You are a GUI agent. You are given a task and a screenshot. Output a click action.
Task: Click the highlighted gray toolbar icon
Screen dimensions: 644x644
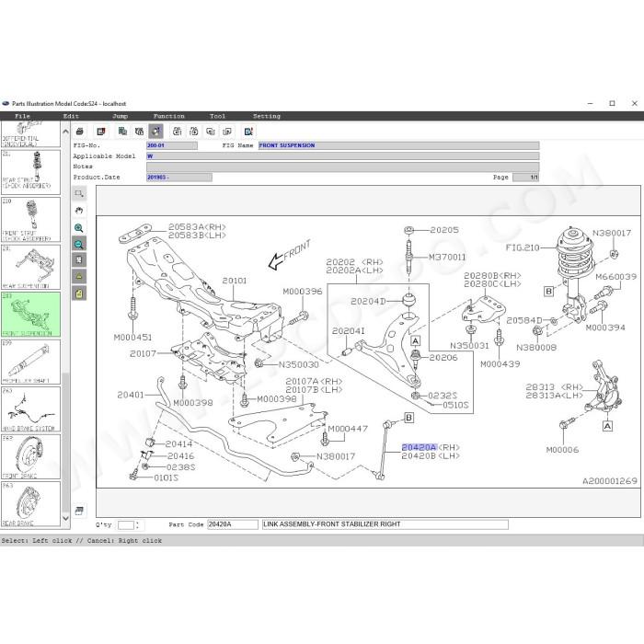155,132
